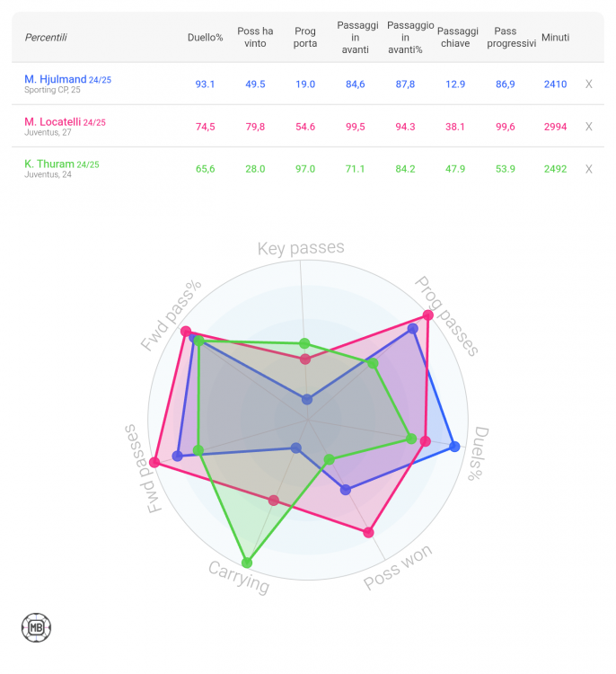Click the Percentili table header label
The image size is (616, 674).
(46, 38)
